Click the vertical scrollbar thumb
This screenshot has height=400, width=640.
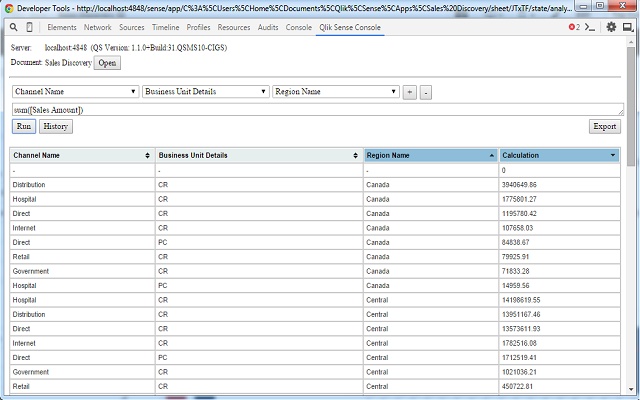click(631, 106)
